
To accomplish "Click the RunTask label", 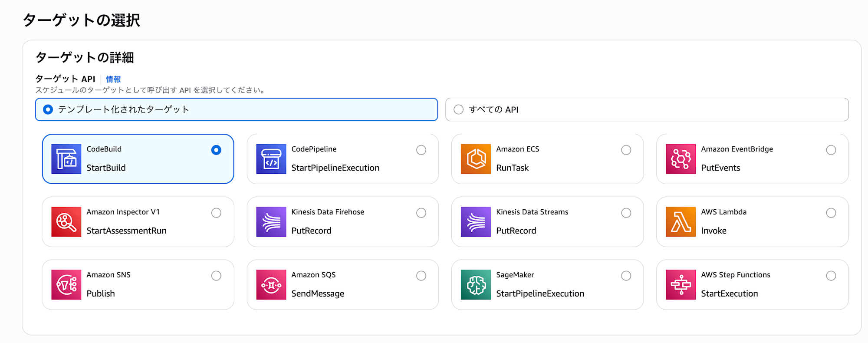I will (x=513, y=168).
